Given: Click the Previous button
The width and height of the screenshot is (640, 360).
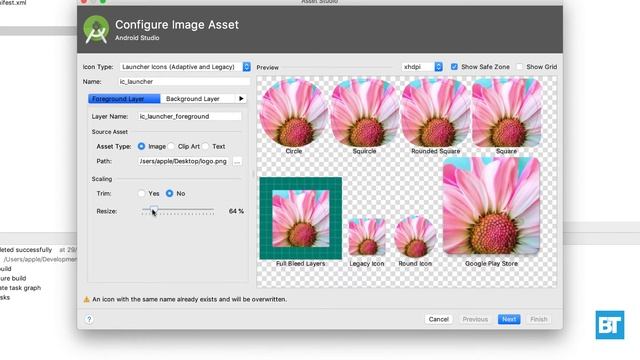Looking at the screenshot, I should pos(475,319).
